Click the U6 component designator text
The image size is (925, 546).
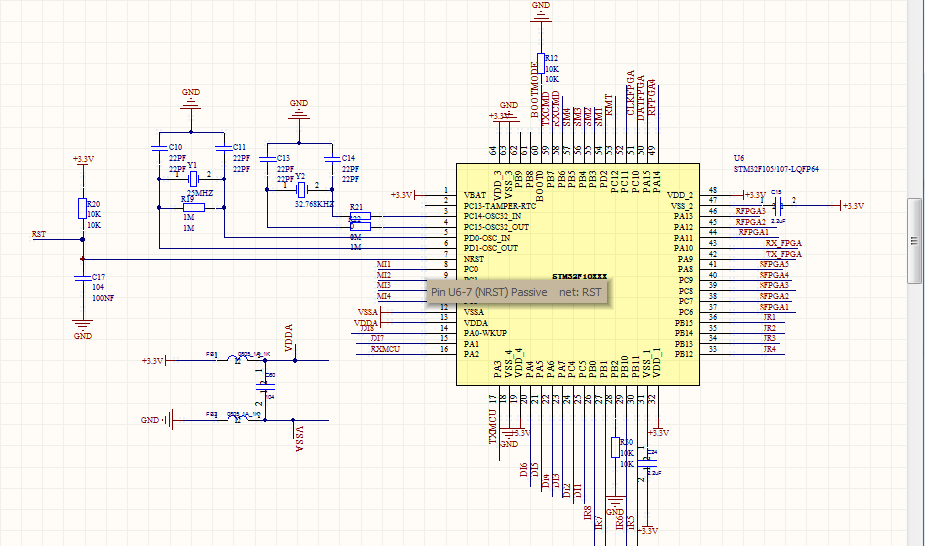(x=739, y=159)
